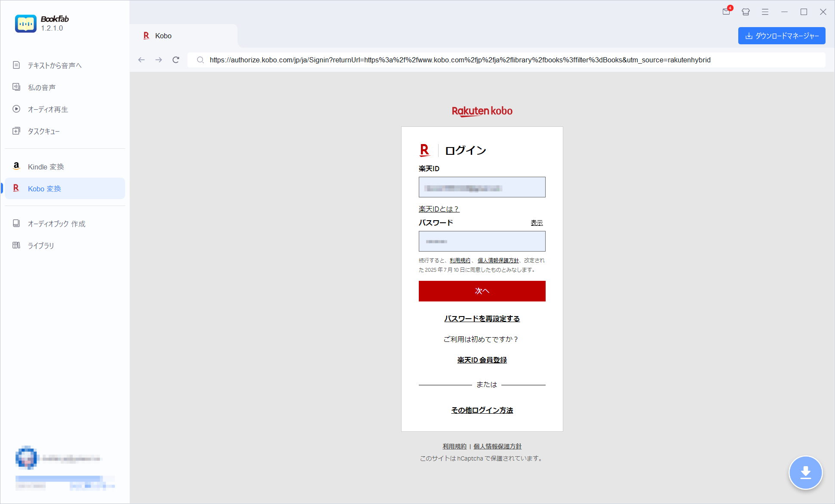Screen dimensions: 835x504
Task: Open the ライブラリ library section
Action: click(40, 246)
